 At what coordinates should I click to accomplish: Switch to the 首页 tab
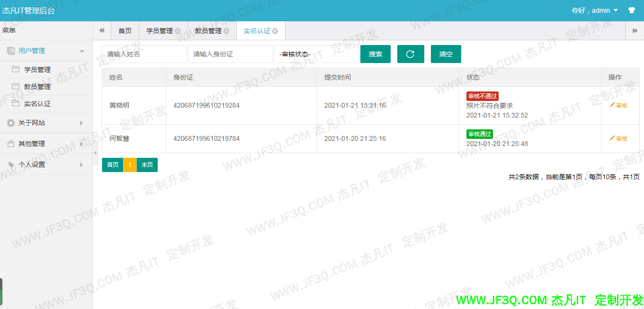[125, 31]
